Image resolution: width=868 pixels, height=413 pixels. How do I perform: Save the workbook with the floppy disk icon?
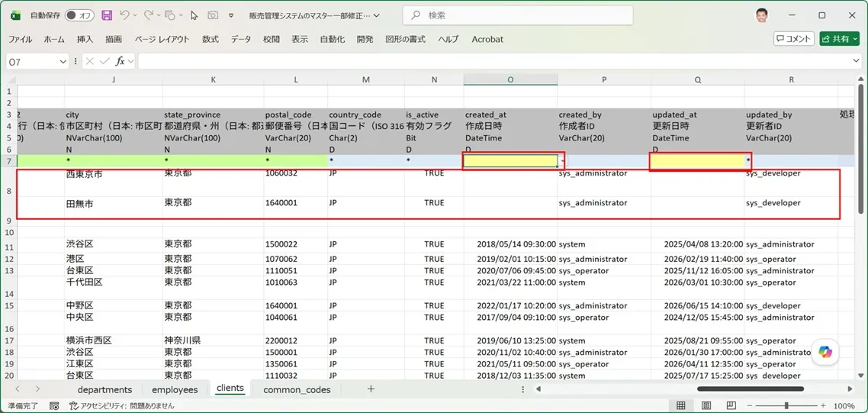click(108, 15)
